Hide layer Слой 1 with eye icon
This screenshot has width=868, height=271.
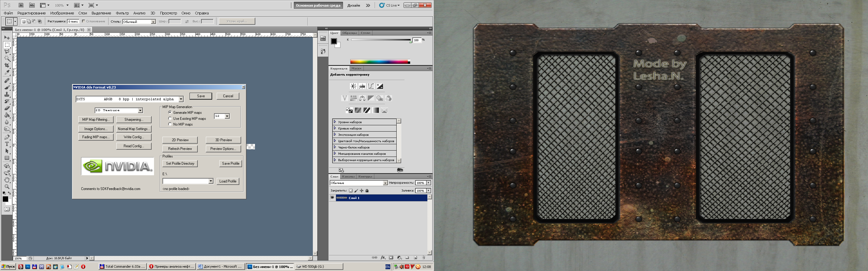coord(332,198)
